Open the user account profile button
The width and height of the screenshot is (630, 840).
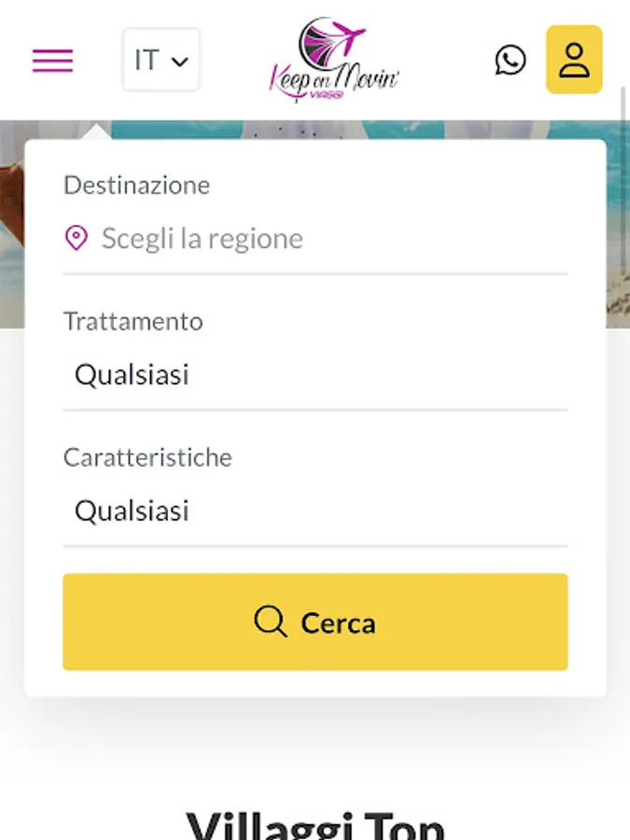click(574, 61)
